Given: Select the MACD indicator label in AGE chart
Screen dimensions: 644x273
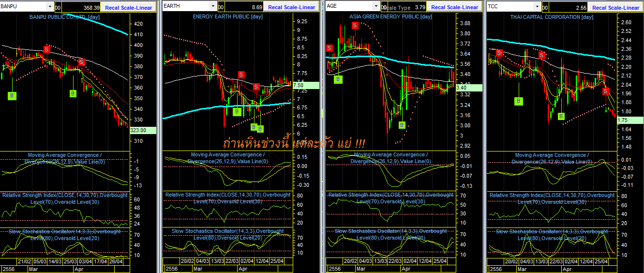Looking at the screenshot, I should coord(390,158).
